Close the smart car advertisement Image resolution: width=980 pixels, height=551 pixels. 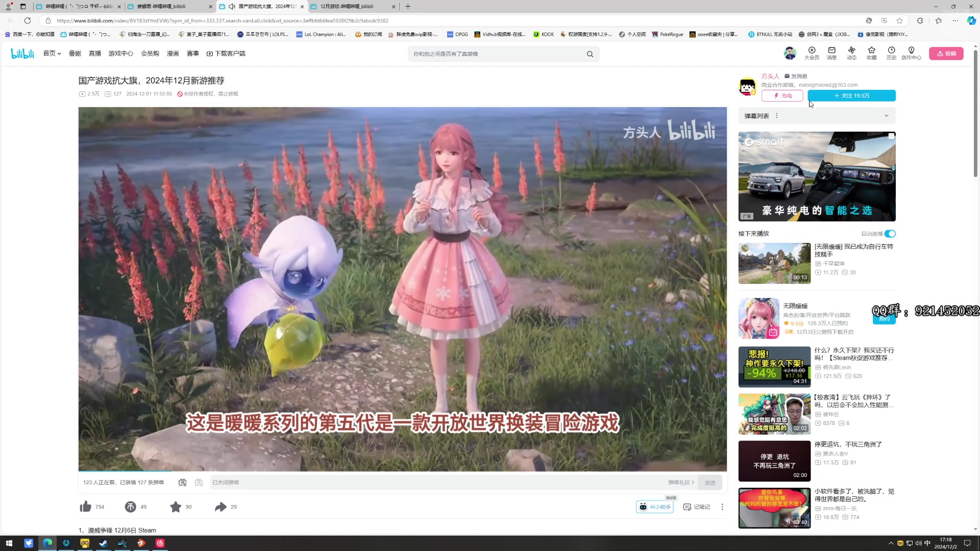(891, 136)
